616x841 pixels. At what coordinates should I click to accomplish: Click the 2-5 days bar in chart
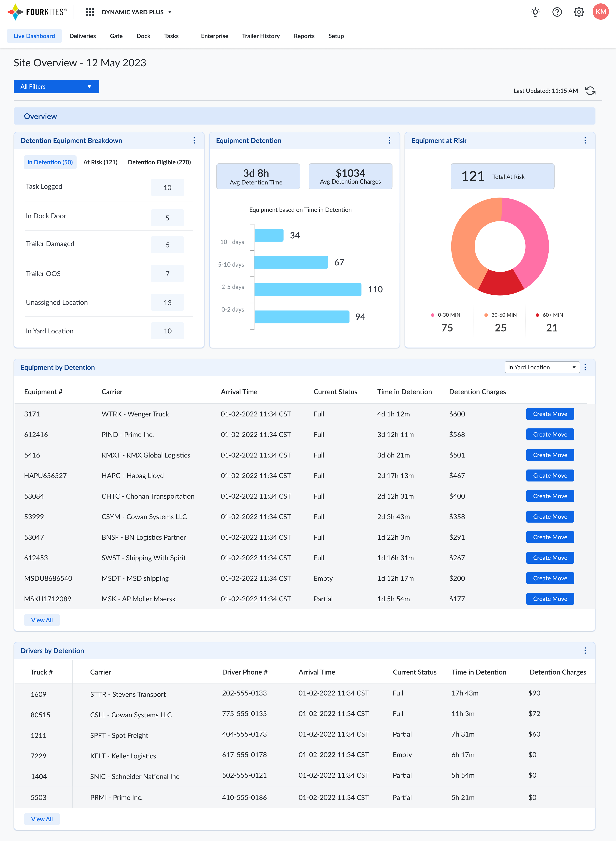coord(308,290)
